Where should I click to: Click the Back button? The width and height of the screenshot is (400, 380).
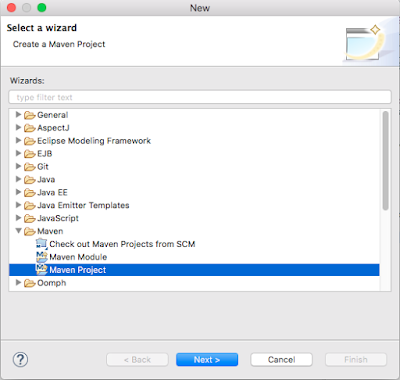coord(137,360)
